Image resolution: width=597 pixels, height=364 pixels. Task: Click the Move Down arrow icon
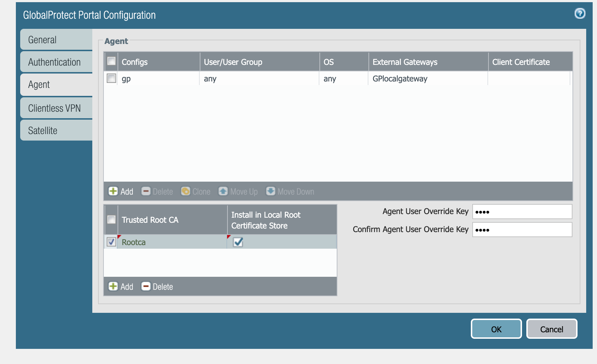(x=270, y=191)
